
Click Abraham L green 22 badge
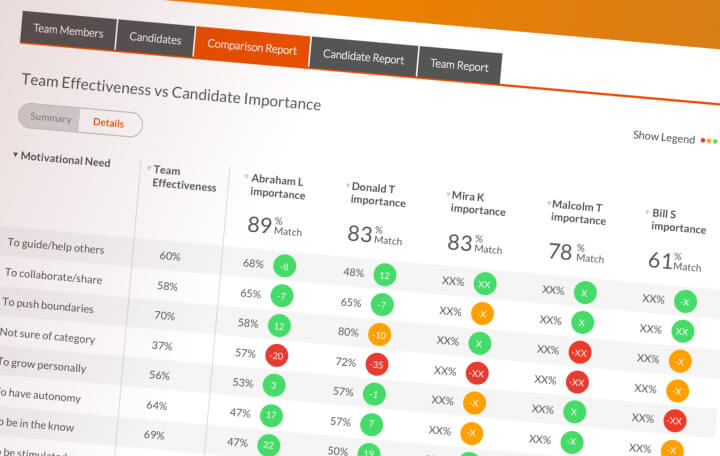[268, 445]
